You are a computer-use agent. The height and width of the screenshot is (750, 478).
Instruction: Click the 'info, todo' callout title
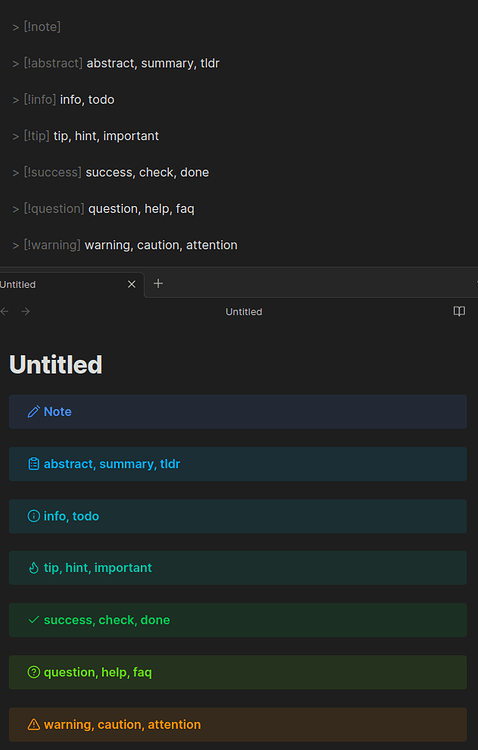pyautogui.click(x=71, y=516)
